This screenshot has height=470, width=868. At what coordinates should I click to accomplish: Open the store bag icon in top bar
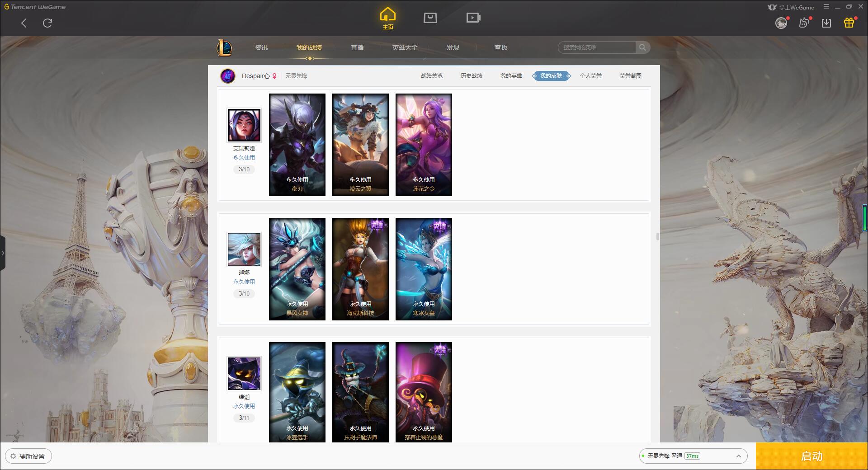(x=430, y=18)
